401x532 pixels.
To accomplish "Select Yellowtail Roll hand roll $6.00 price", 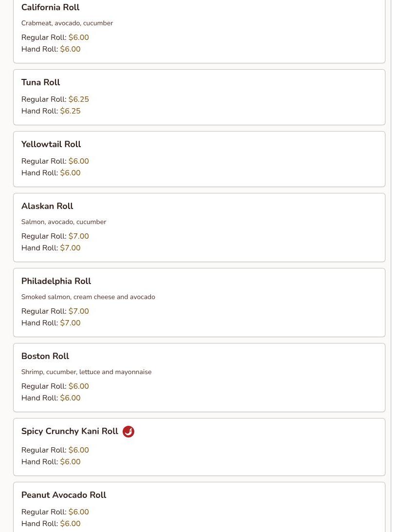I will [70, 173].
